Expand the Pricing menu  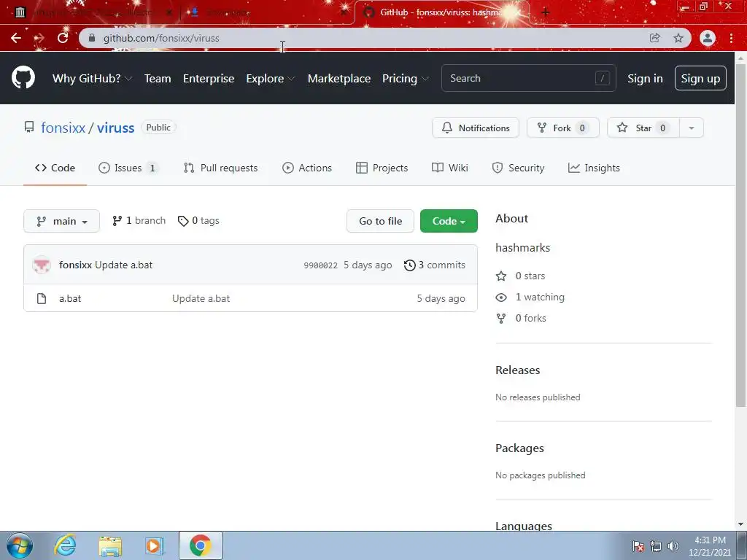tap(405, 79)
